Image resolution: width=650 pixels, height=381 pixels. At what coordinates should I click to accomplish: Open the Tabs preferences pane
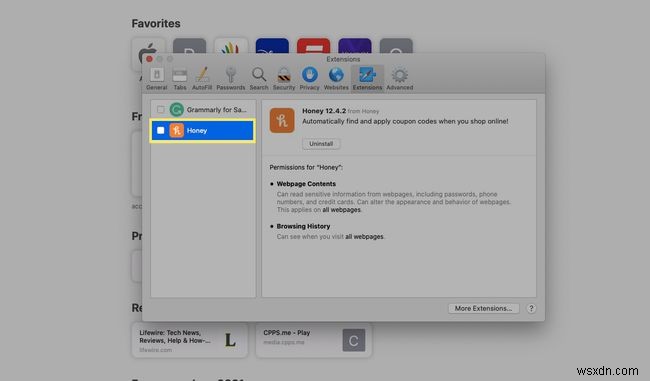click(179, 79)
